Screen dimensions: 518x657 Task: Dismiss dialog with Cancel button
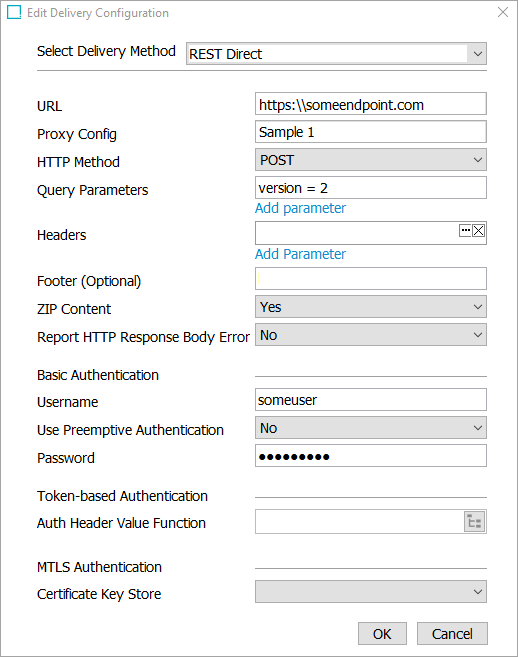(452, 634)
